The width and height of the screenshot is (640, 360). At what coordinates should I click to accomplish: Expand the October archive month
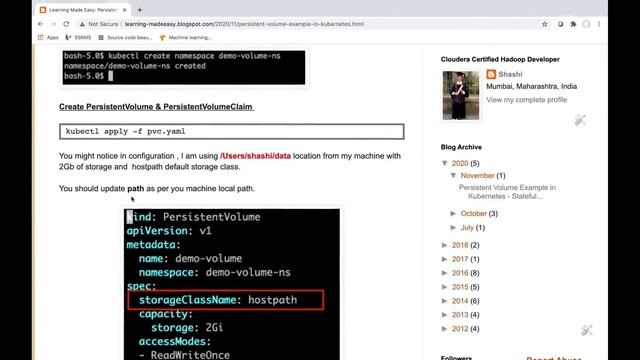point(453,213)
